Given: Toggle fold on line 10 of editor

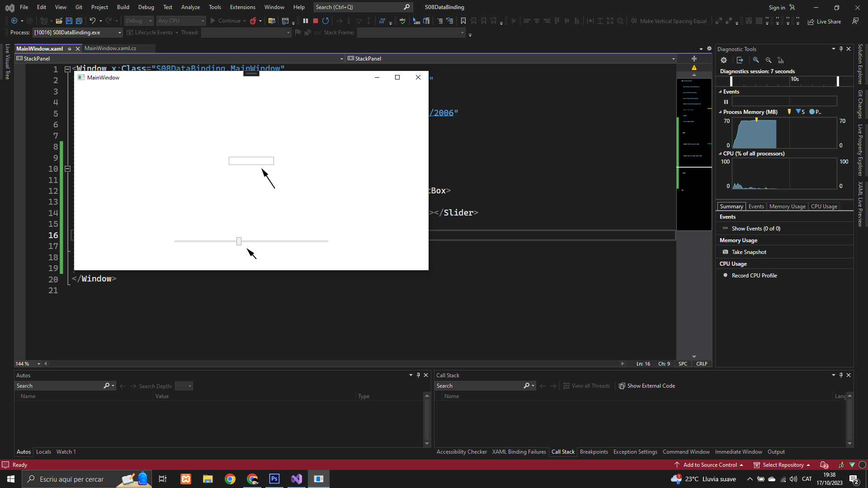Looking at the screenshot, I should [x=67, y=169].
